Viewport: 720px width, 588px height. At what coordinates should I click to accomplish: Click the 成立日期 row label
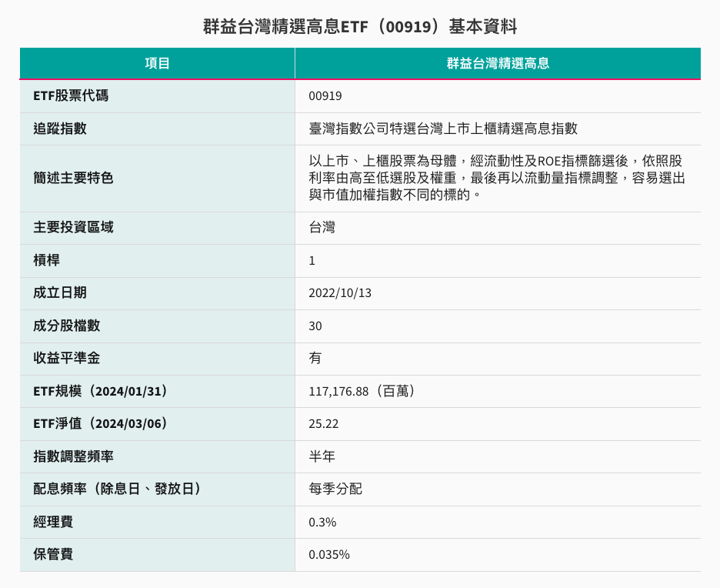(60, 293)
